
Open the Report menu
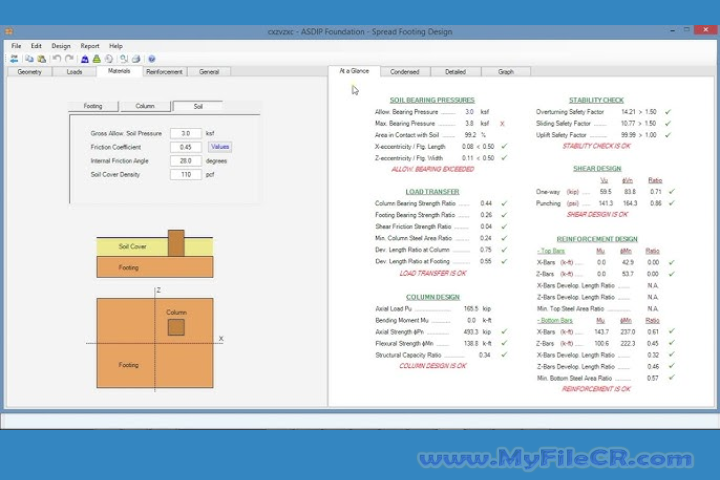click(x=90, y=46)
